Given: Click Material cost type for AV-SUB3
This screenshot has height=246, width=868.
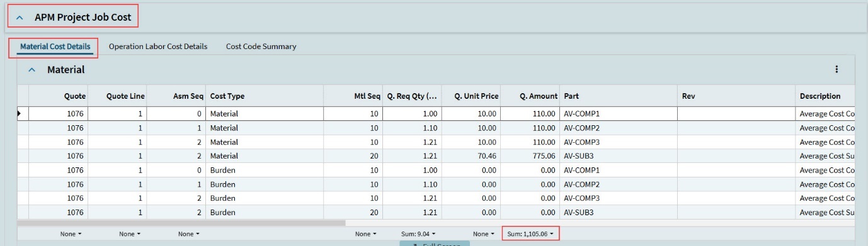Looking at the screenshot, I should [265, 156].
